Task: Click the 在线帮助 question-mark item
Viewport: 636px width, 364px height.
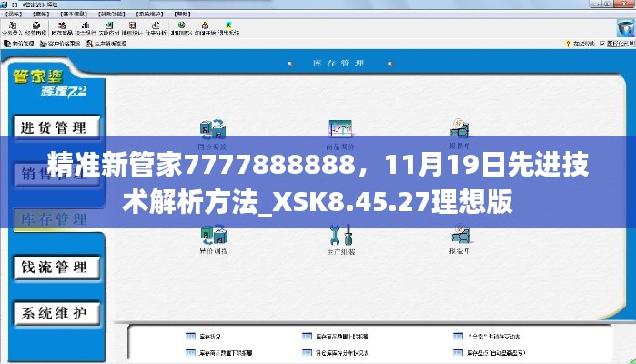Action: coord(580,44)
